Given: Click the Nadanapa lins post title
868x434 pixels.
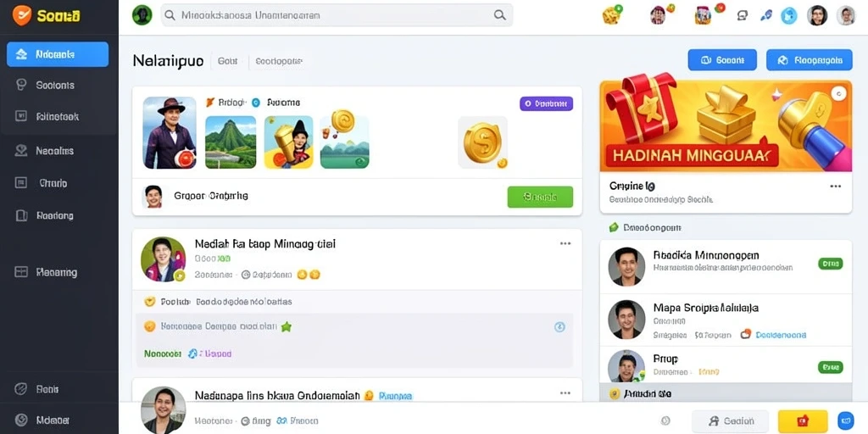Looking at the screenshot, I should click(277, 395).
